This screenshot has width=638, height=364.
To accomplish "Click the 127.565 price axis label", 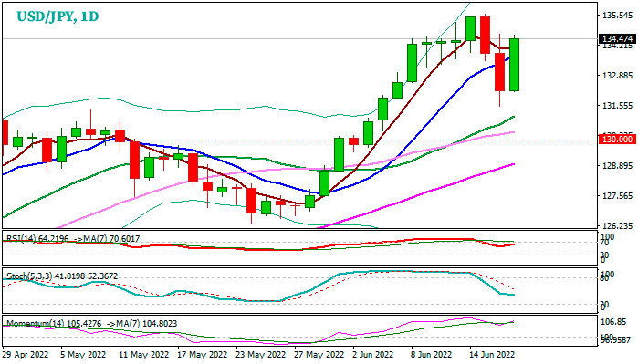I will (618, 196).
